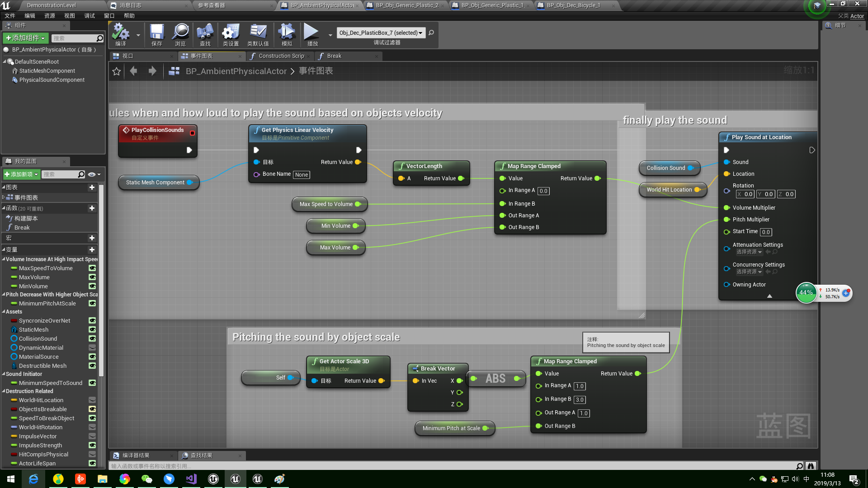Collapse the Sound Initiator variable category
The height and width of the screenshot is (488, 868).
coord(4,374)
